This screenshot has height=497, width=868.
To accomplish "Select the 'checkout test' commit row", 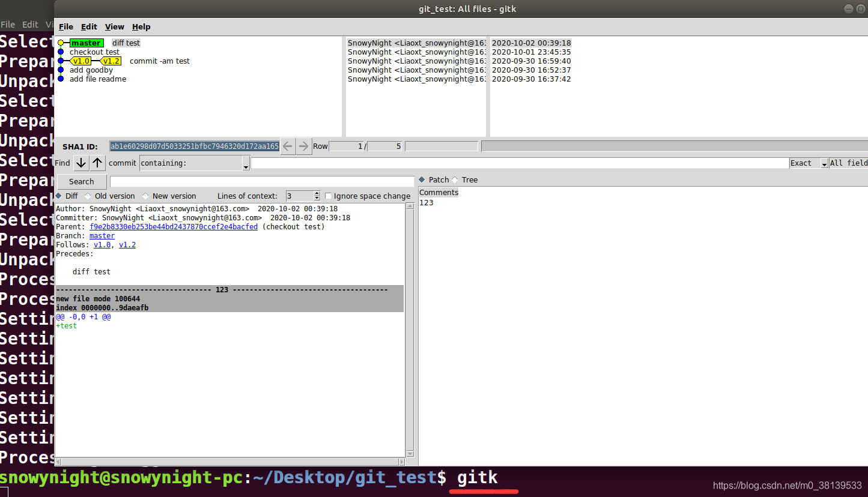I will [x=94, y=52].
